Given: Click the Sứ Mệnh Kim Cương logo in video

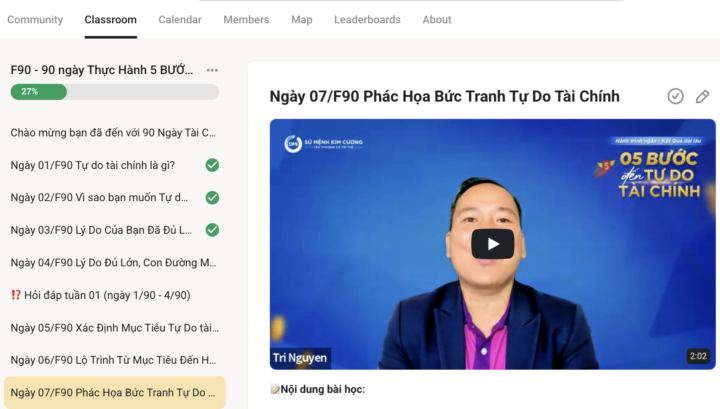Looking at the screenshot, I should coord(324,144).
